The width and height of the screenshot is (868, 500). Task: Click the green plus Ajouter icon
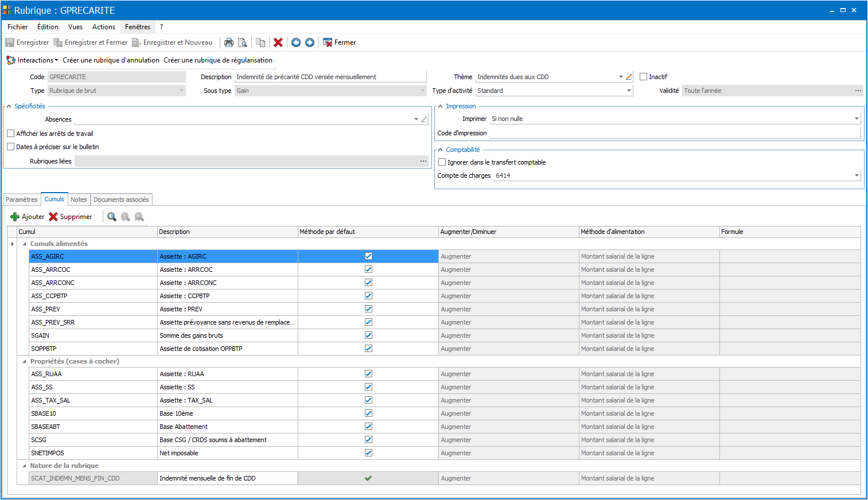pyautogui.click(x=15, y=217)
